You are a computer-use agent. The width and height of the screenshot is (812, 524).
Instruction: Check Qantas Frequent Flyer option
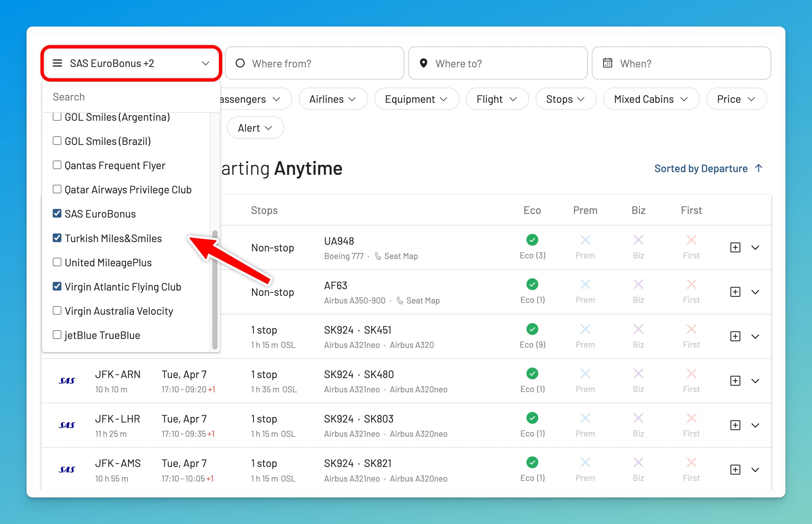click(57, 165)
